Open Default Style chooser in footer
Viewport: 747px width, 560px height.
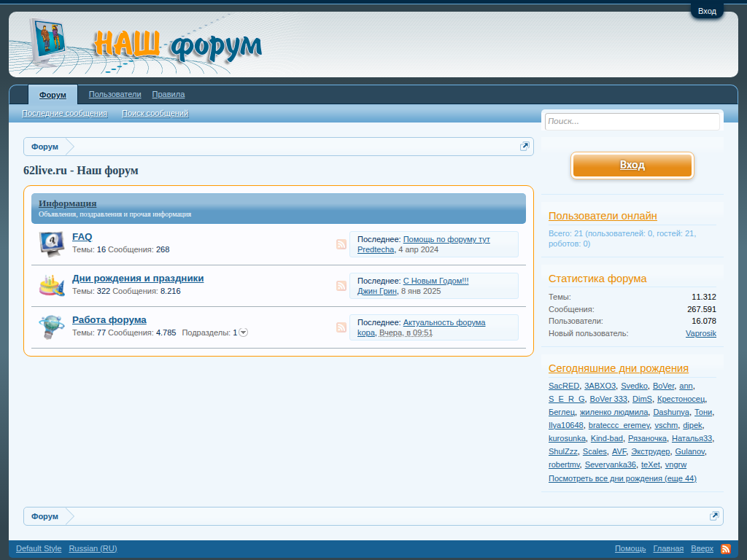[x=39, y=548]
